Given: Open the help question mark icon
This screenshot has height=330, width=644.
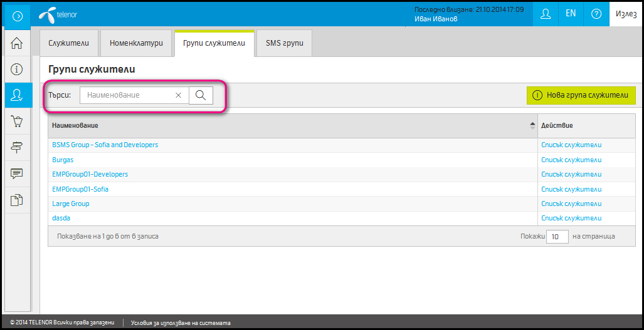Looking at the screenshot, I should click(596, 14).
